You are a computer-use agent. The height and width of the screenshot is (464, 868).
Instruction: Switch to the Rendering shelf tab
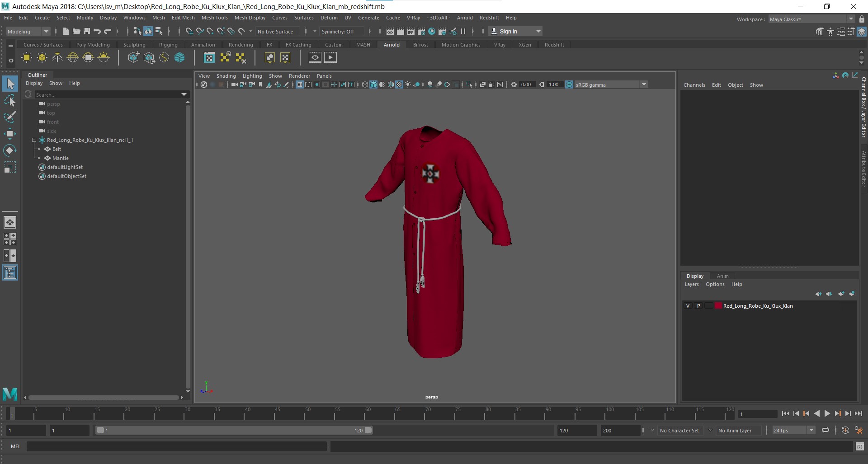(241, 45)
